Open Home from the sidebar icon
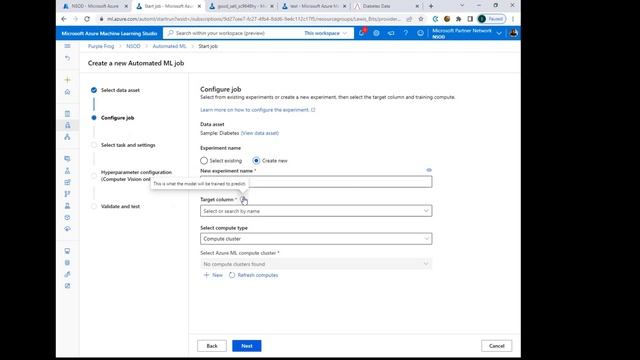Screen dimensions: 640x360 pyautogui.click(x=67, y=92)
